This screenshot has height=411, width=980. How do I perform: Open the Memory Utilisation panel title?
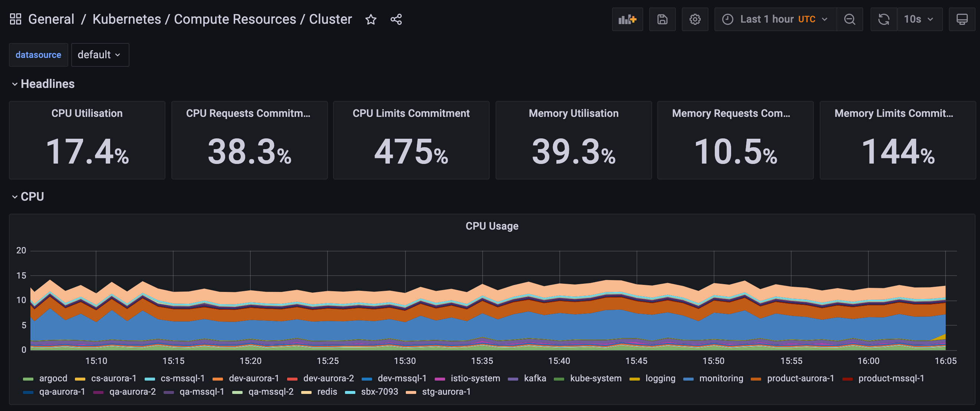point(573,114)
